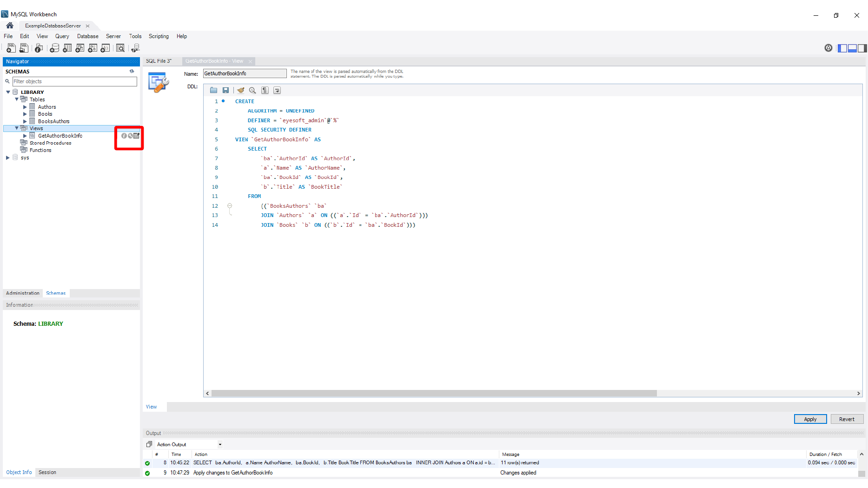The image size is (868, 488).
Task: Go to the Workbench home screen
Action: click(x=10, y=26)
